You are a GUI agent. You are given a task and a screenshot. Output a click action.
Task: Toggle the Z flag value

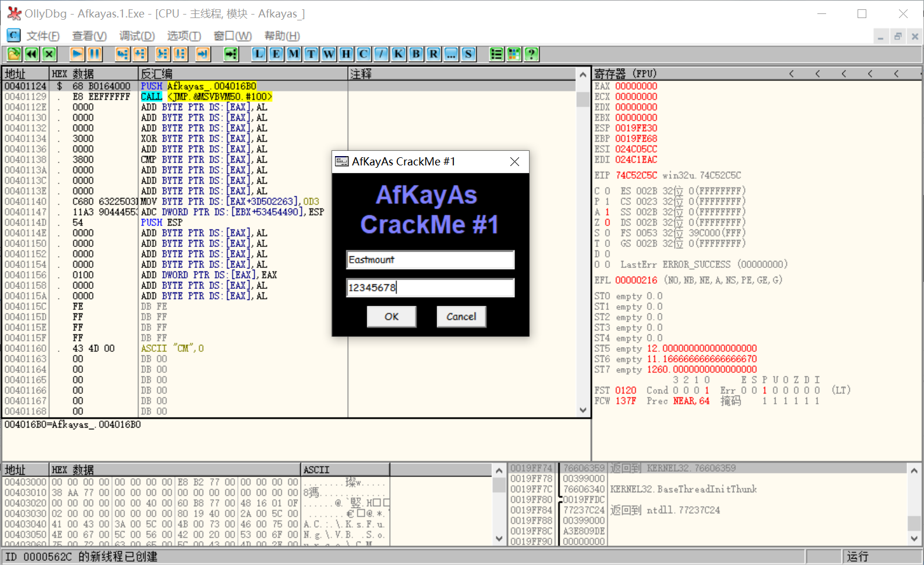pos(607,223)
